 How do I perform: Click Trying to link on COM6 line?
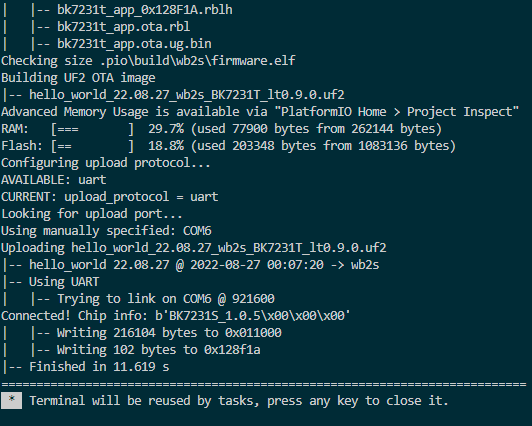166,299
